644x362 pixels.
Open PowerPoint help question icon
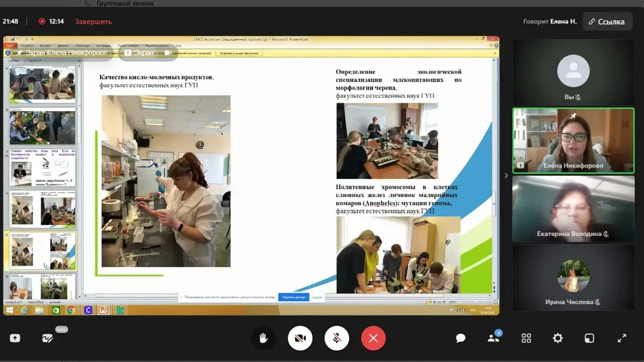[496, 45]
